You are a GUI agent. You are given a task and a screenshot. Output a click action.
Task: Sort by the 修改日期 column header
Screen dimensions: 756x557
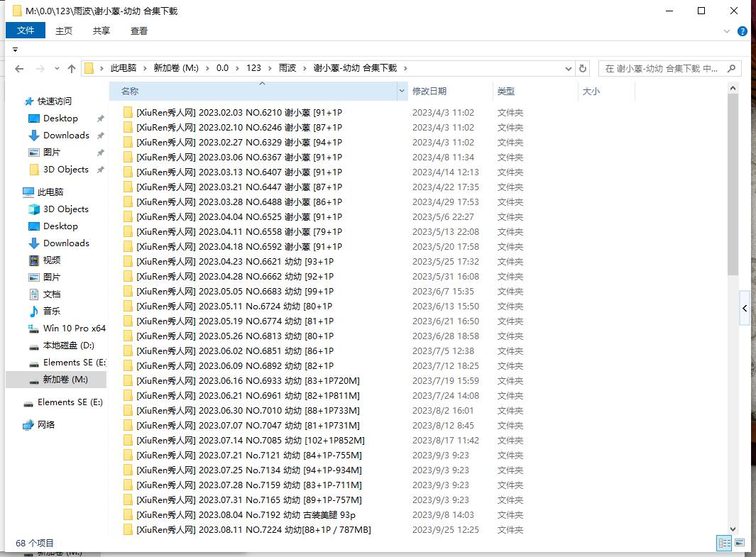point(450,91)
